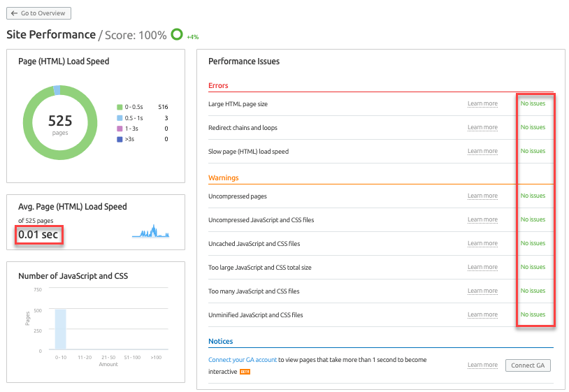
Task: Click the 0-10 bar in JavaScript chart
Action: coord(61,329)
